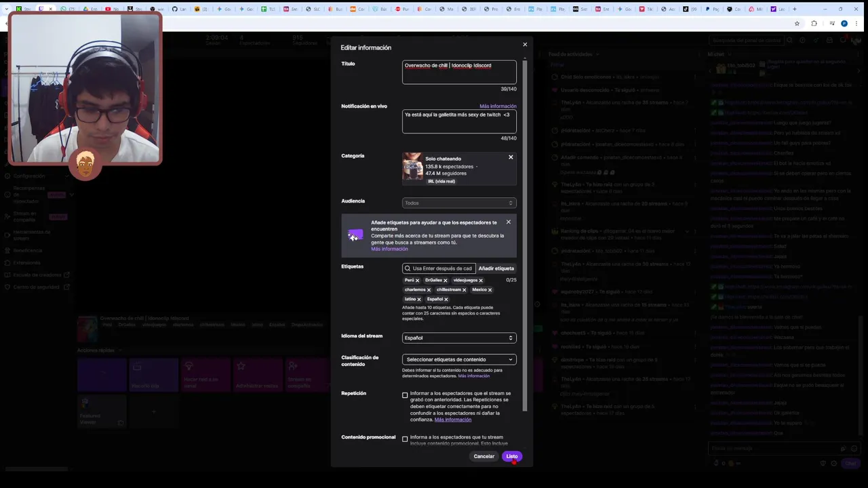Viewport: 868px width, 488px height.
Task: Open Seleccionar etiquetas de contenido dropdown
Action: click(x=459, y=359)
